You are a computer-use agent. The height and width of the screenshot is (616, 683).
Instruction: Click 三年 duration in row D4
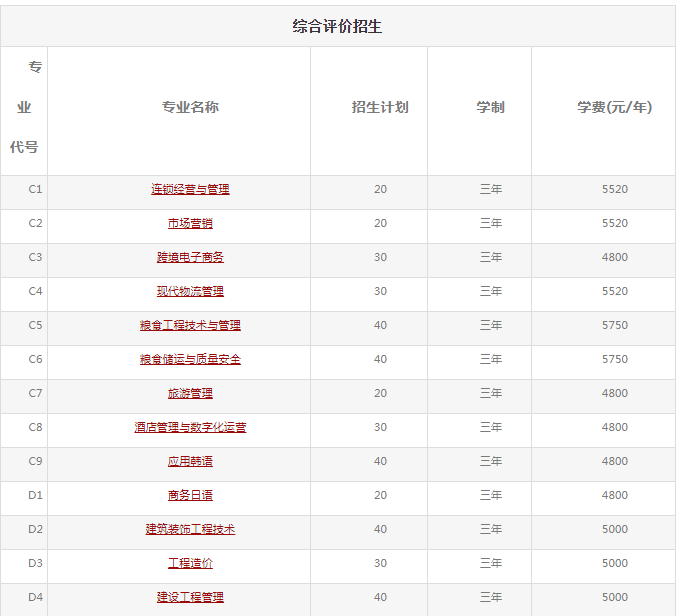(491, 597)
